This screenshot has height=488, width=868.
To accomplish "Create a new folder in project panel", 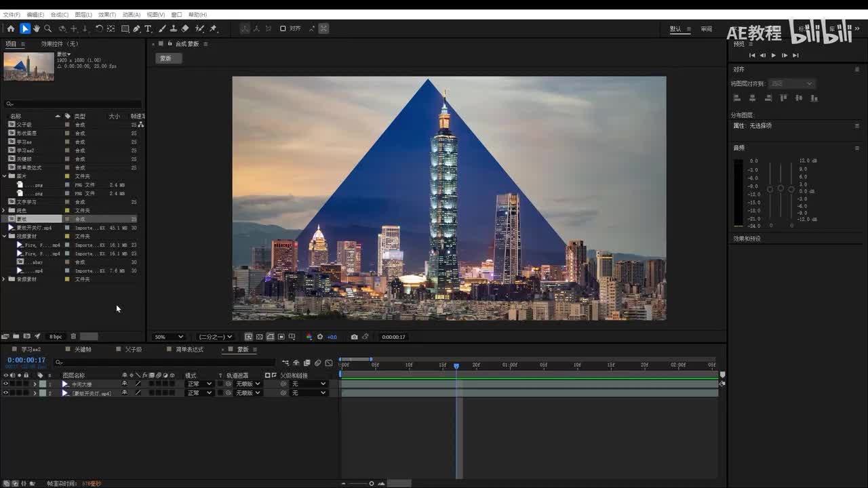I will (16, 336).
